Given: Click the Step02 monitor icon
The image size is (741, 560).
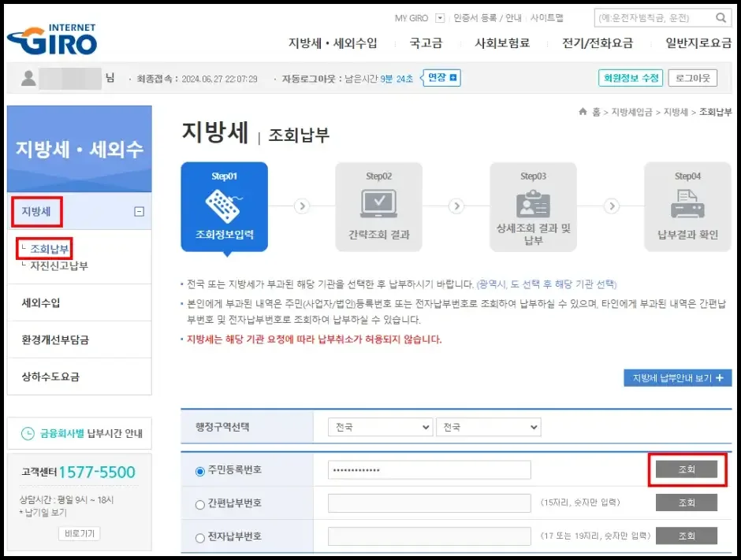Looking at the screenshot, I should pyautogui.click(x=378, y=203).
